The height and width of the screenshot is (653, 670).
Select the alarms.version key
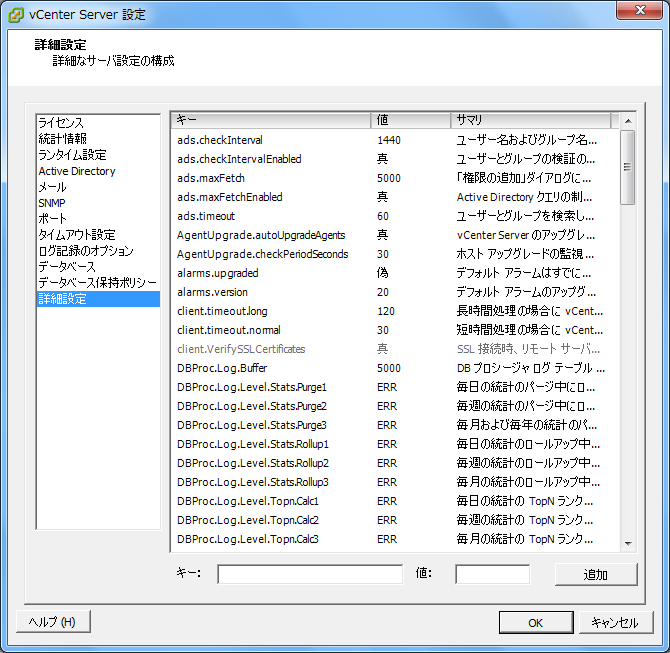[212, 292]
